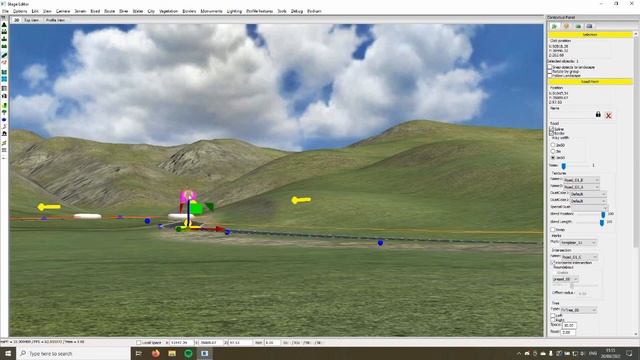The height and width of the screenshot is (360, 640).
Task: Open the orange sphere tab in Control Panel
Action: tap(566, 26)
